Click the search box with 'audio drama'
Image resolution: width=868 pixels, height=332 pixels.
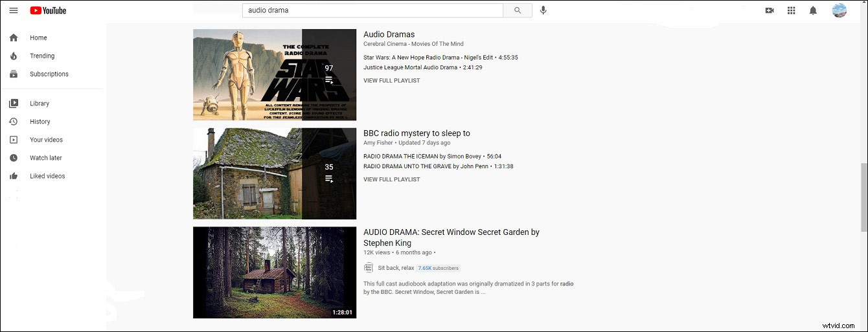(x=372, y=10)
